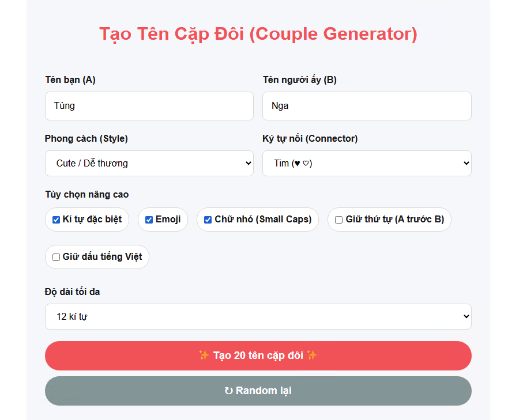This screenshot has width=508, height=420.
Task: Open the Ký tự nối (Connector) dropdown
Action: pyautogui.click(x=367, y=163)
